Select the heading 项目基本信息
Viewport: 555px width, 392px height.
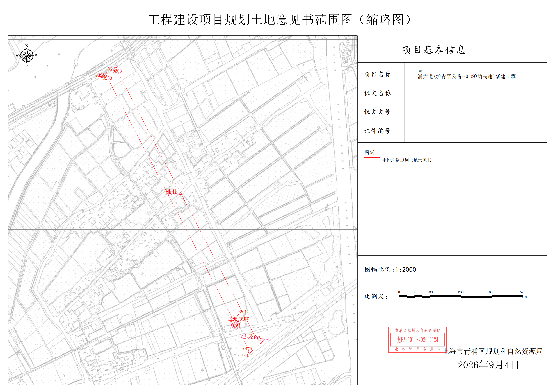[434, 50]
